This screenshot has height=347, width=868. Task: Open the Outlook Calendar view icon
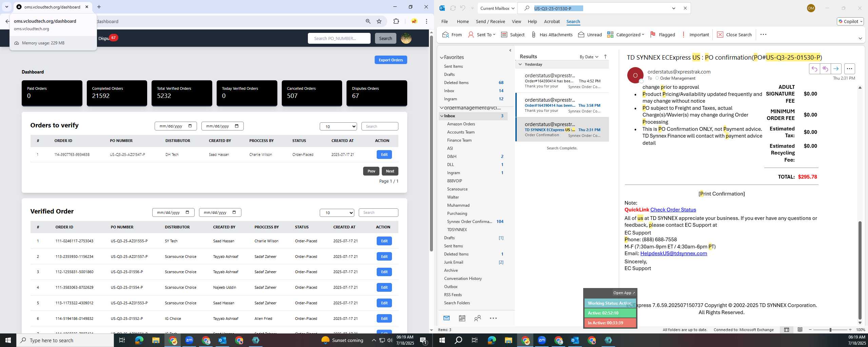coord(462,318)
